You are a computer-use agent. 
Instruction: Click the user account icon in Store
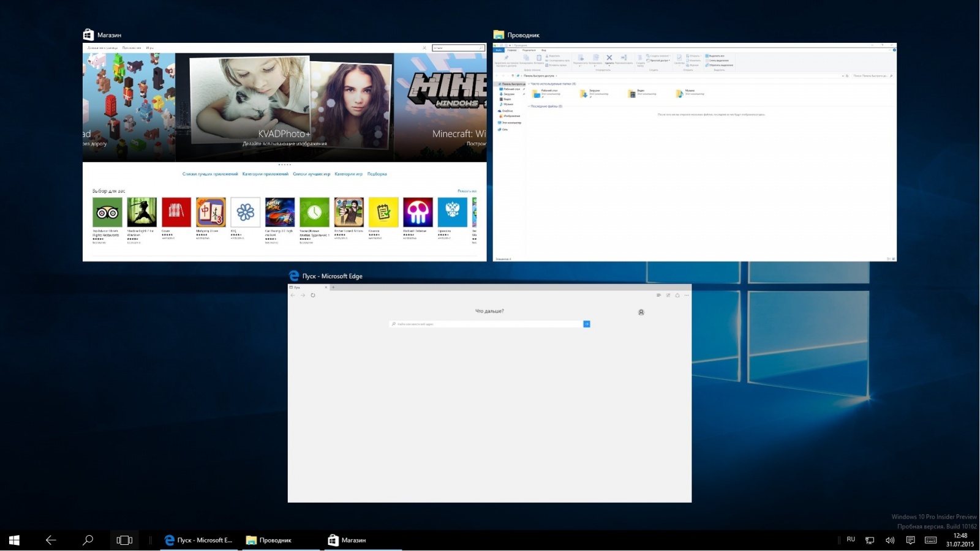(x=424, y=48)
